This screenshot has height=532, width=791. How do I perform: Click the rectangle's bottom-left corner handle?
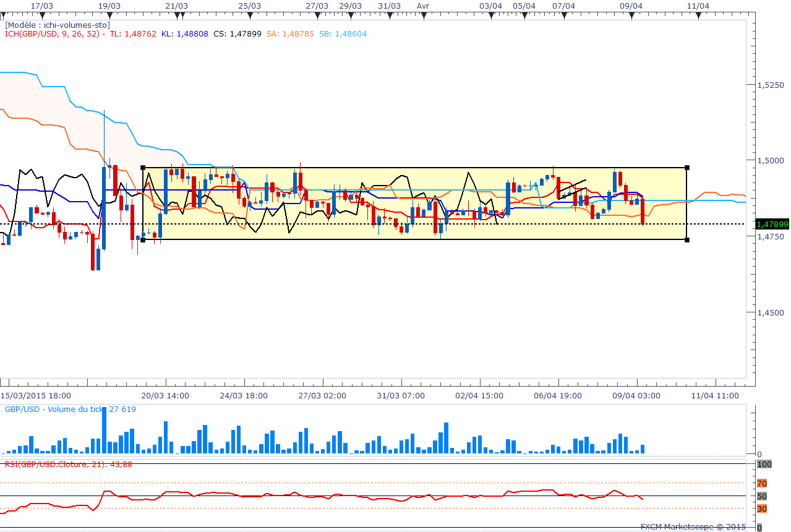click(143, 239)
